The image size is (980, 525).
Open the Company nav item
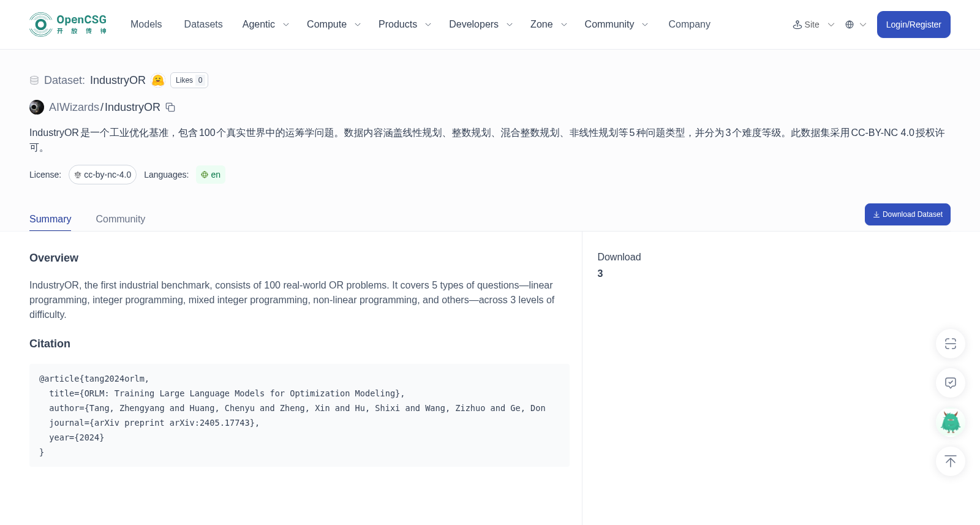tap(689, 25)
